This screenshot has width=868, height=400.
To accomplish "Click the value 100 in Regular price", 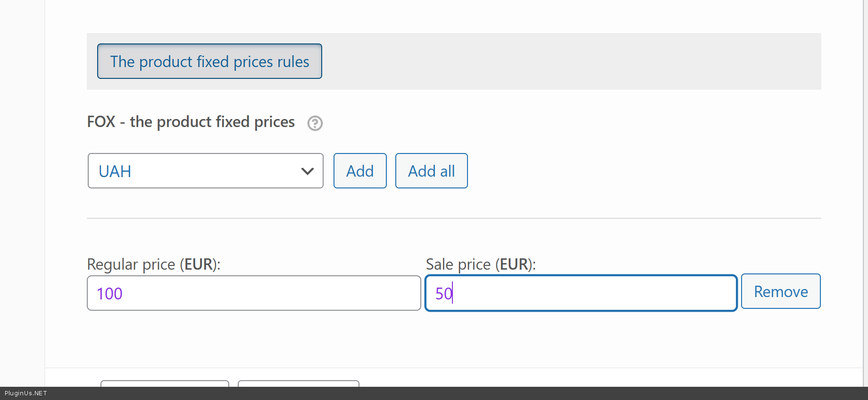I will pyautogui.click(x=109, y=294).
